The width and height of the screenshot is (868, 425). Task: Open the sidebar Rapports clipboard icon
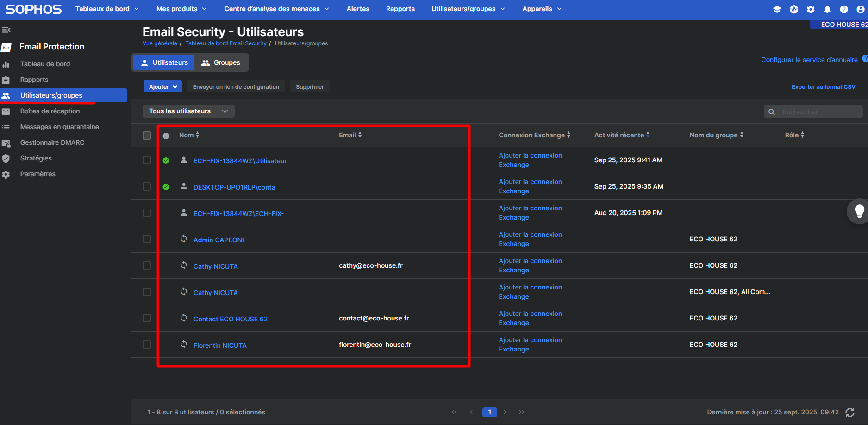[6, 80]
